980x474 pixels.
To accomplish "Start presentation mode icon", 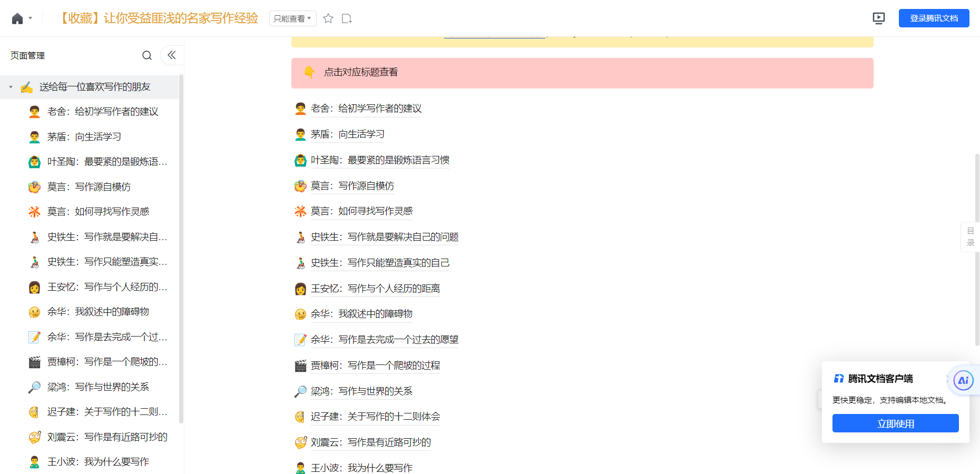I will click(878, 18).
